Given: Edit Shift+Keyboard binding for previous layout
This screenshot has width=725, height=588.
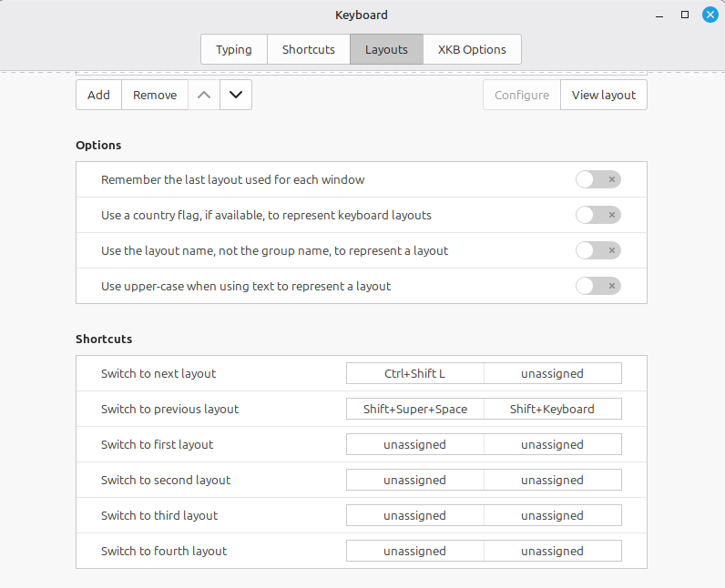Looking at the screenshot, I should pos(553,409).
